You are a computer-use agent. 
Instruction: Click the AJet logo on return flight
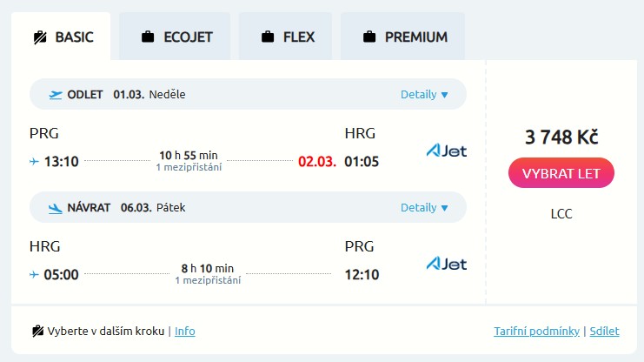pos(446,264)
